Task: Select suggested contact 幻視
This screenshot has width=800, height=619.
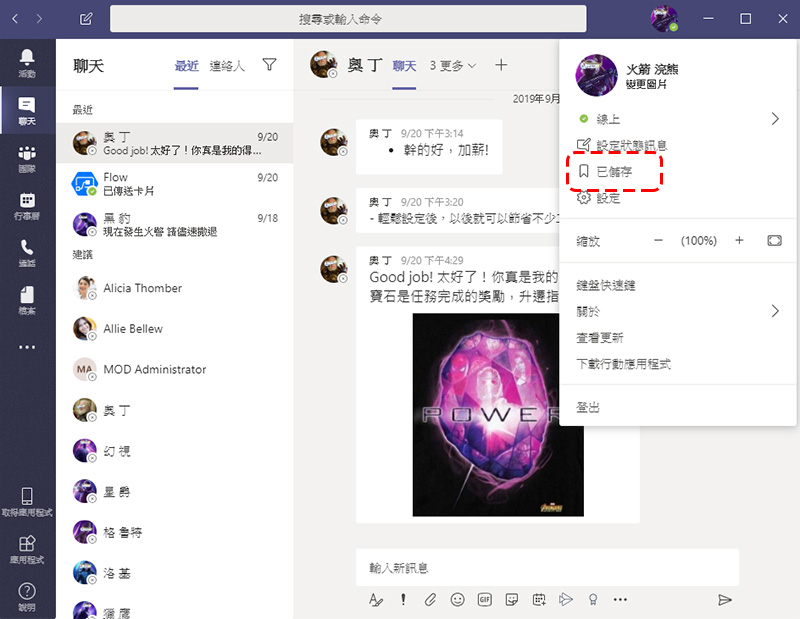Action: click(x=174, y=451)
